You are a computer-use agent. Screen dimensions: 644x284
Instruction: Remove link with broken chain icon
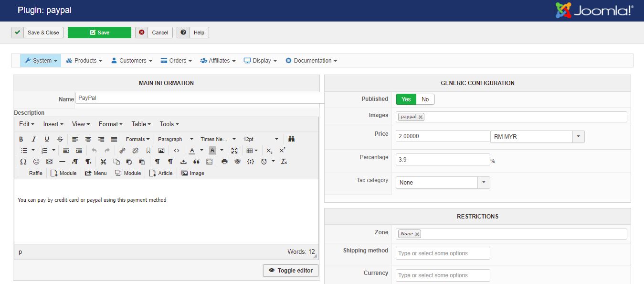(x=135, y=151)
